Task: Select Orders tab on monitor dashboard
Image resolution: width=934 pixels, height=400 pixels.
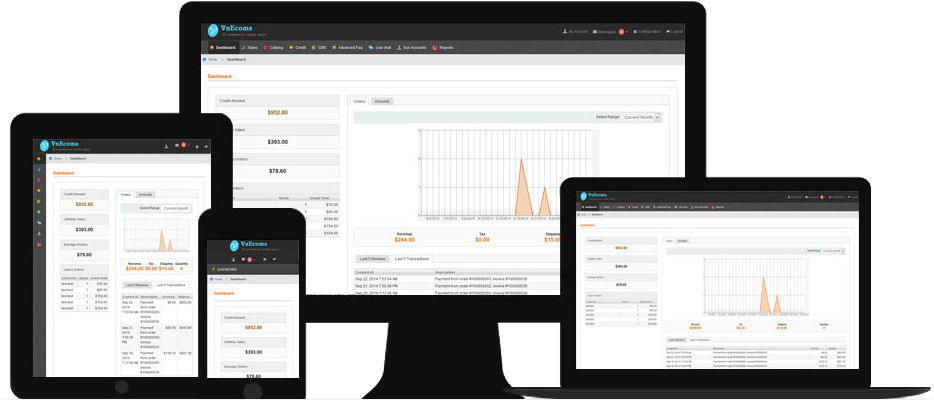Action: pyautogui.click(x=359, y=101)
